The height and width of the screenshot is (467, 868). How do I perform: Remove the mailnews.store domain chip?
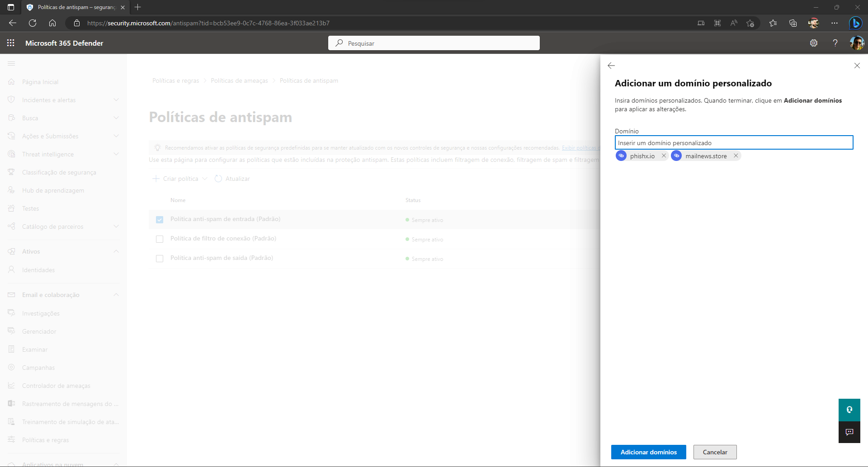736,156
